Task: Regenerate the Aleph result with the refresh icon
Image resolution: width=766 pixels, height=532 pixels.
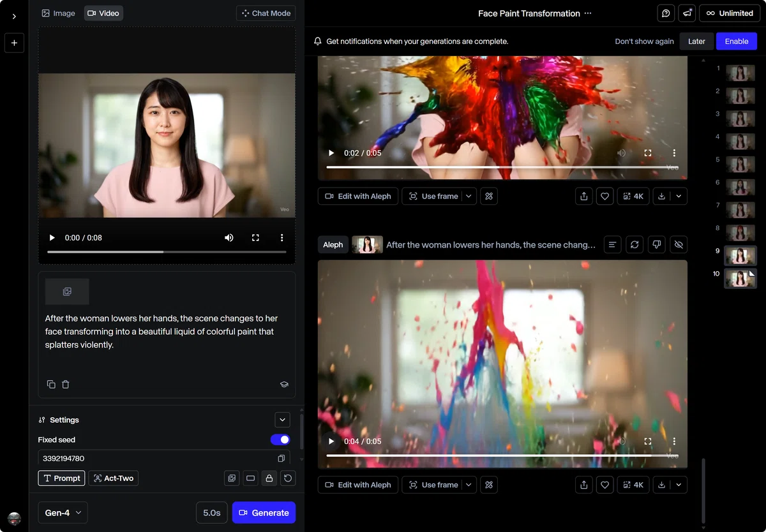Action: 634,244
